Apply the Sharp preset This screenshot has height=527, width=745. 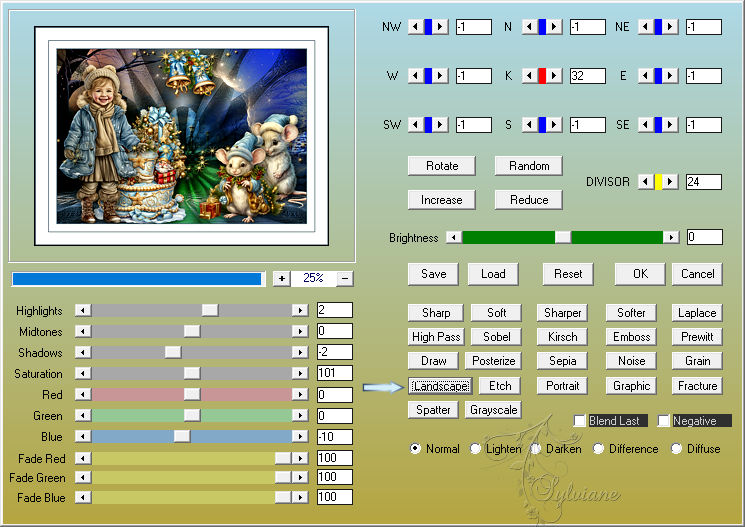click(436, 313)
